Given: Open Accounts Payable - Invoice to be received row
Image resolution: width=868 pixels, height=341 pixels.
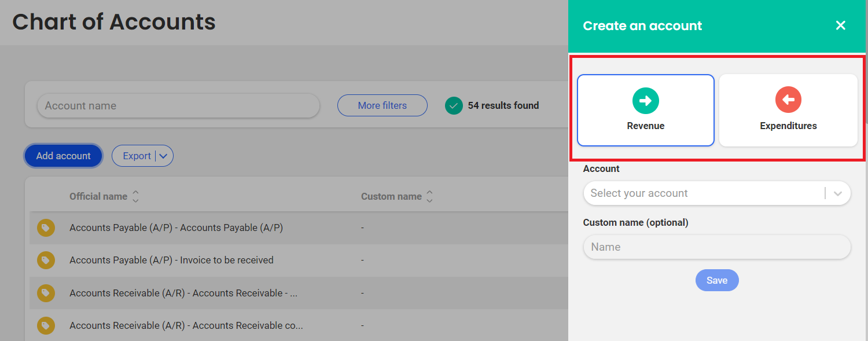Looking at the screenshot, I should coord(171,261).
